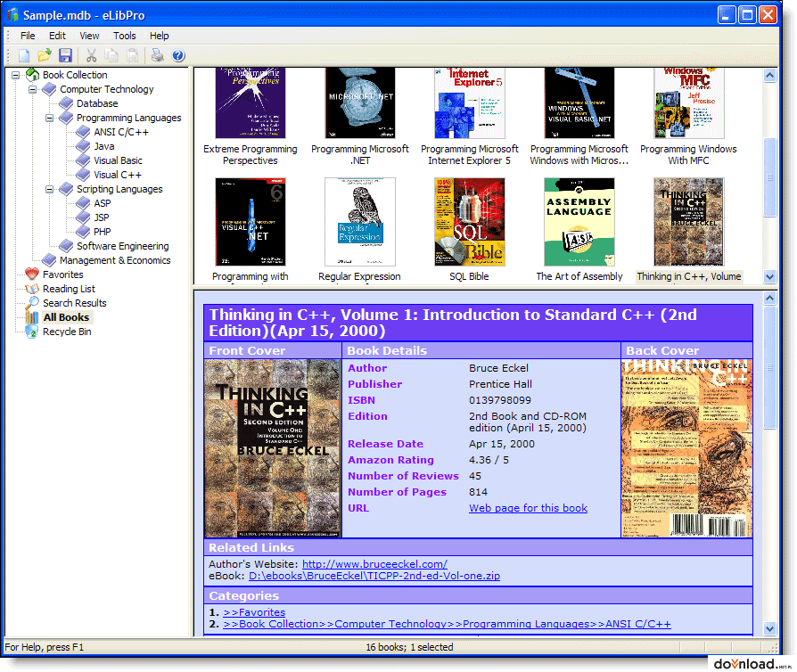This screenshot has height=672, width=797.
Task: Collapse the Book Collection root node
Action: pos(16,75)
